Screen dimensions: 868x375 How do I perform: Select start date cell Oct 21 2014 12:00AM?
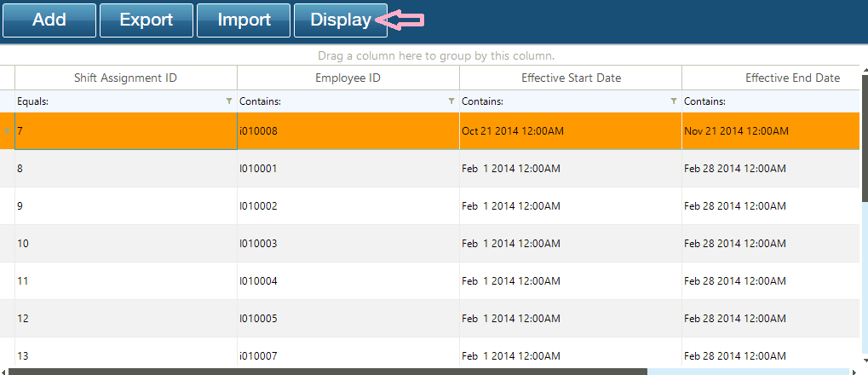(571, 131)
